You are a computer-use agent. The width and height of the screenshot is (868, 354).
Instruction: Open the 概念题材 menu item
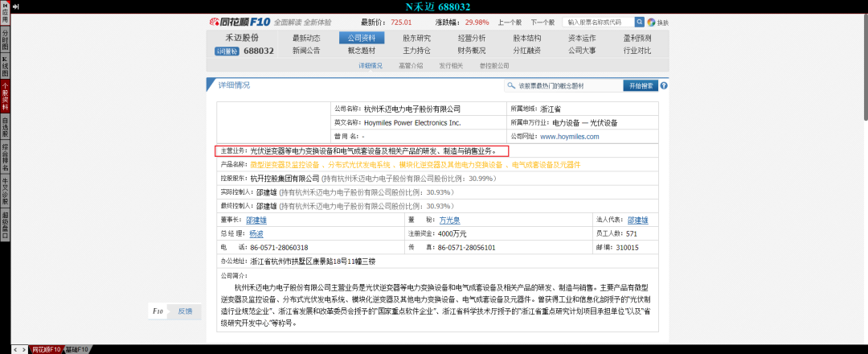[362, 51]
